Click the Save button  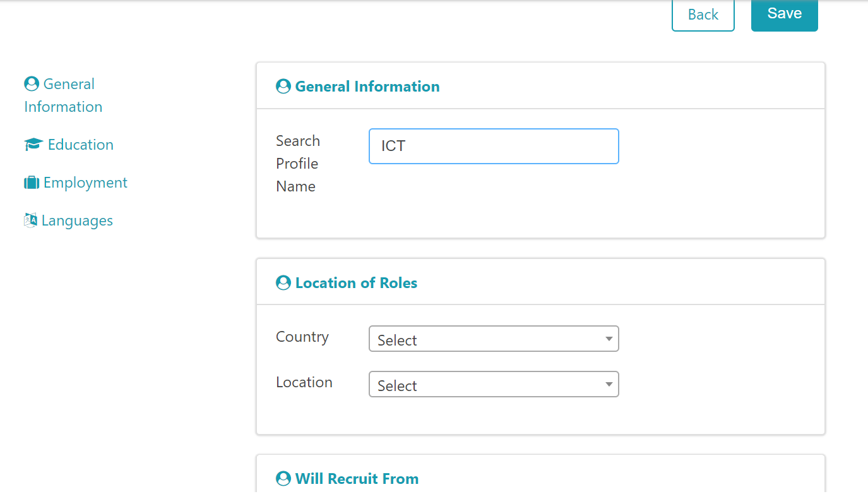click(784, 14)
